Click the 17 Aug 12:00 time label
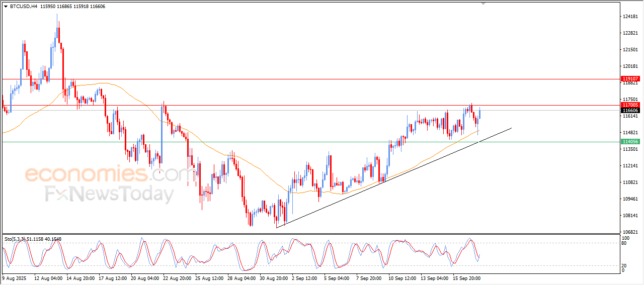Viewport: 644px width, 285px height. (x=113, y=277)
